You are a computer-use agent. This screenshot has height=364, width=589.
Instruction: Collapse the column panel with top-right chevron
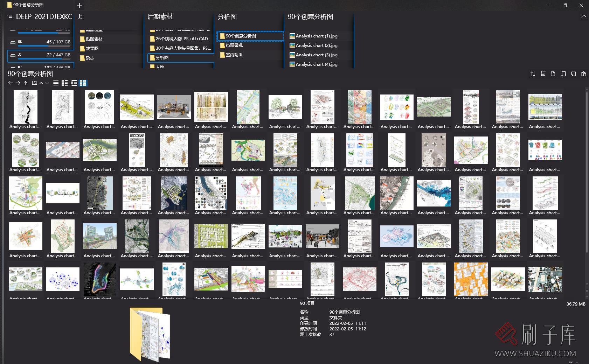(583, 16)
